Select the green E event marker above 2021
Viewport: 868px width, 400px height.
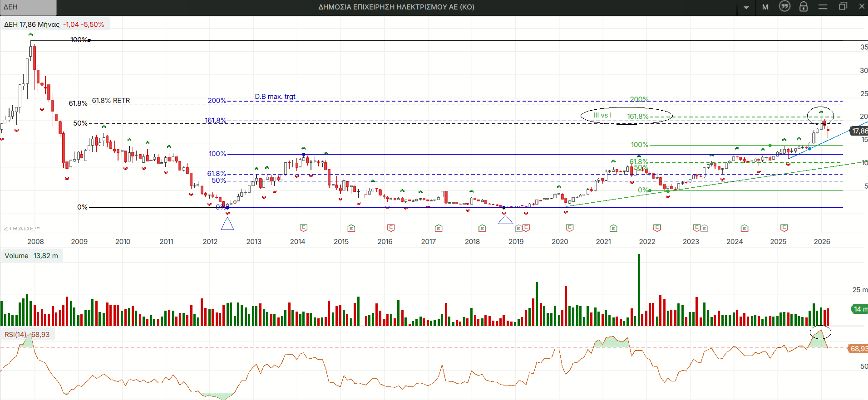(x=613, y=228)
